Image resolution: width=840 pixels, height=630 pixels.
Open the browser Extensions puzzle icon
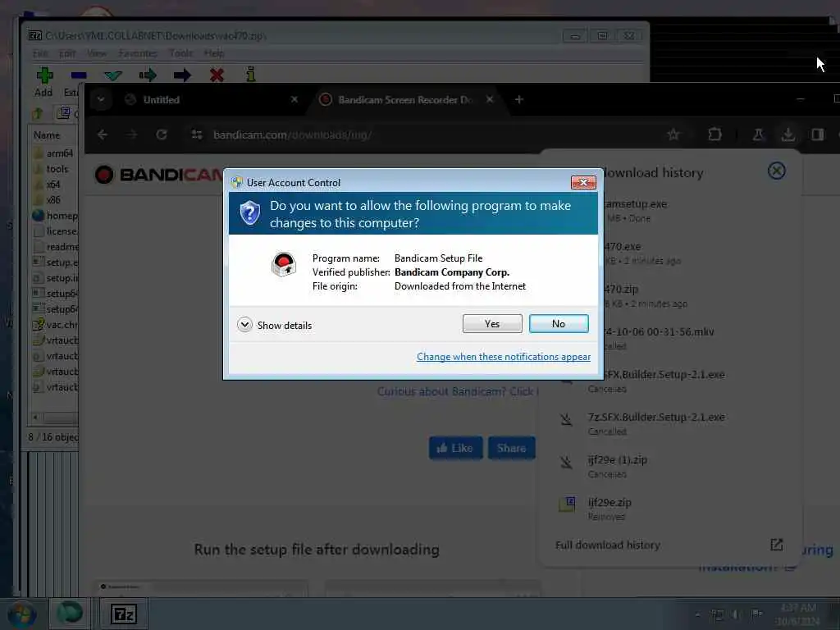pos(714,135)
